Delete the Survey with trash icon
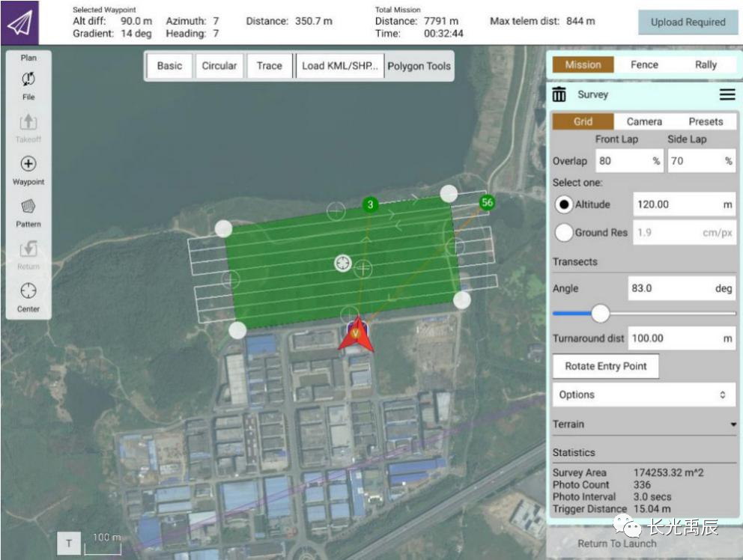This screenshot has height=560, width=743. (x=559, y=95)
